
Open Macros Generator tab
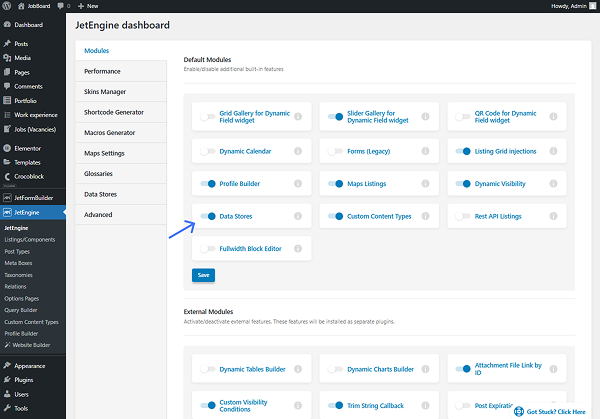(121, 133)
